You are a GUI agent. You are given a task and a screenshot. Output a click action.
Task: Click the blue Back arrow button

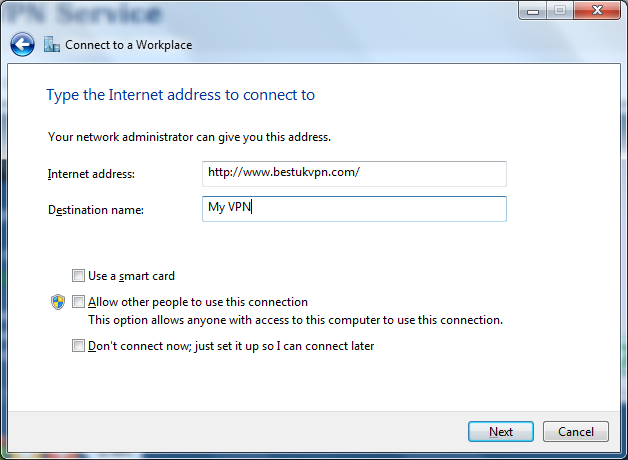coord(22,44)
